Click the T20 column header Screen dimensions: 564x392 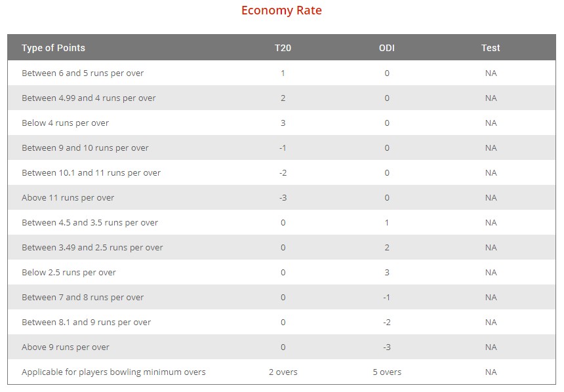[283, 48]
